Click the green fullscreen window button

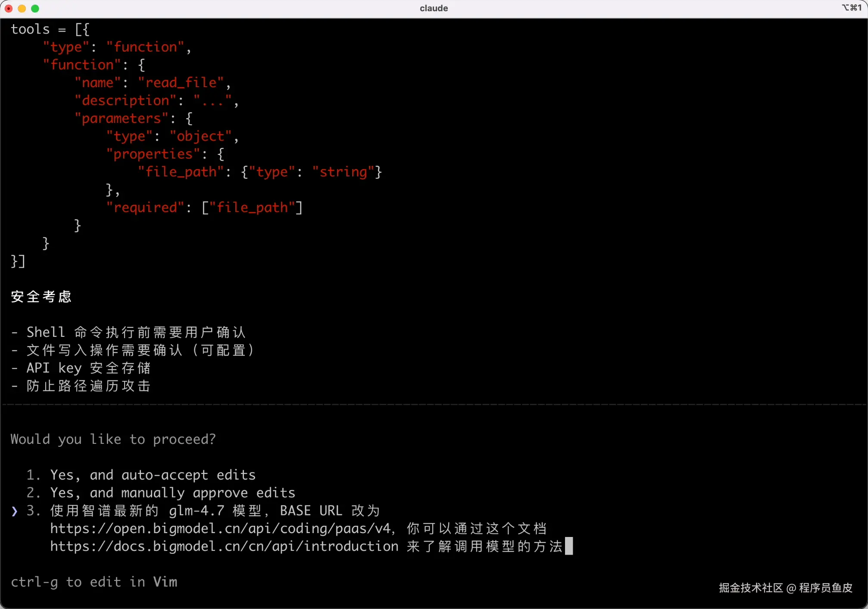[x=35, y=9]
